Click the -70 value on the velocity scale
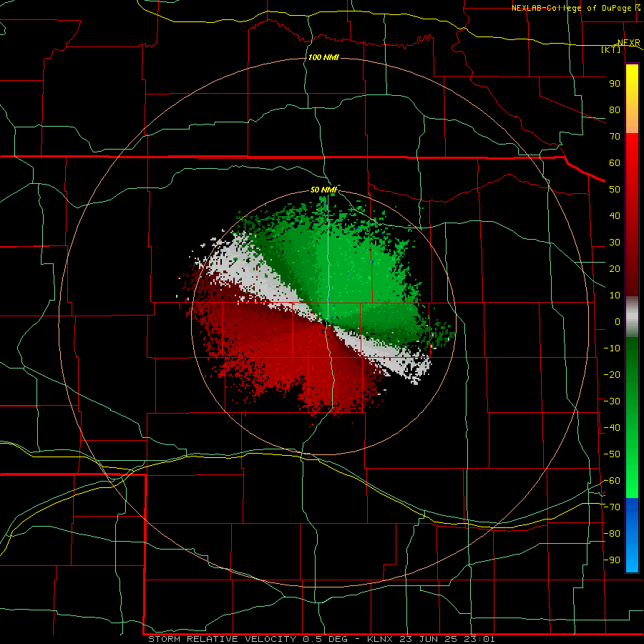Screen dimensions: 644x644 point(612,507)
